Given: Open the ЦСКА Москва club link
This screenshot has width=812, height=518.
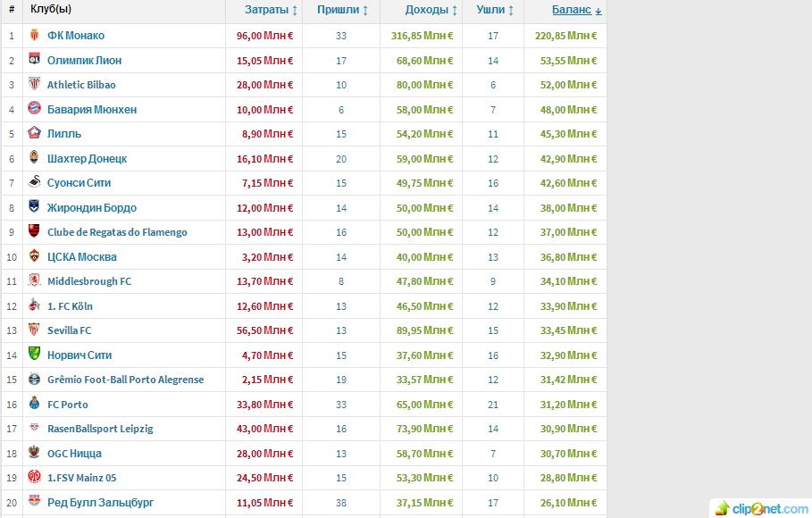Looking at the screenshot, I should [82, 257].
